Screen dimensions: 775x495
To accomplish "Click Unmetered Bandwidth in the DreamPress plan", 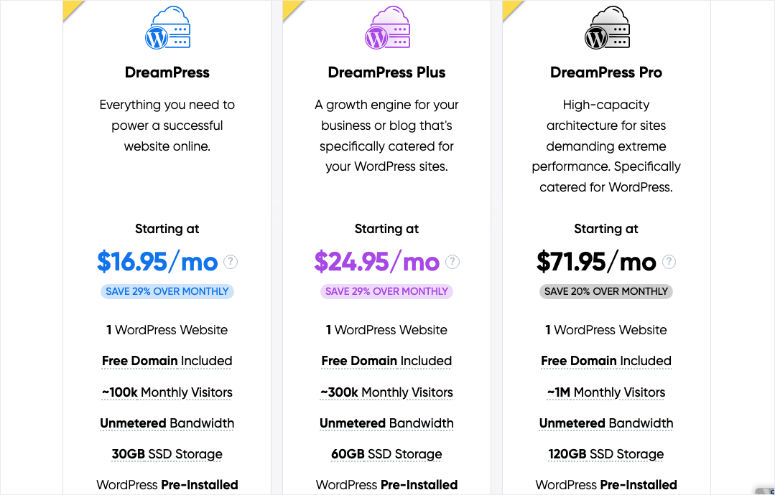I will [167, 423].
